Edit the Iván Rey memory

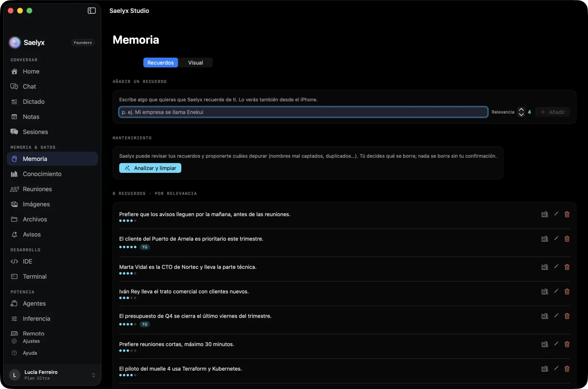click(556, 291)
